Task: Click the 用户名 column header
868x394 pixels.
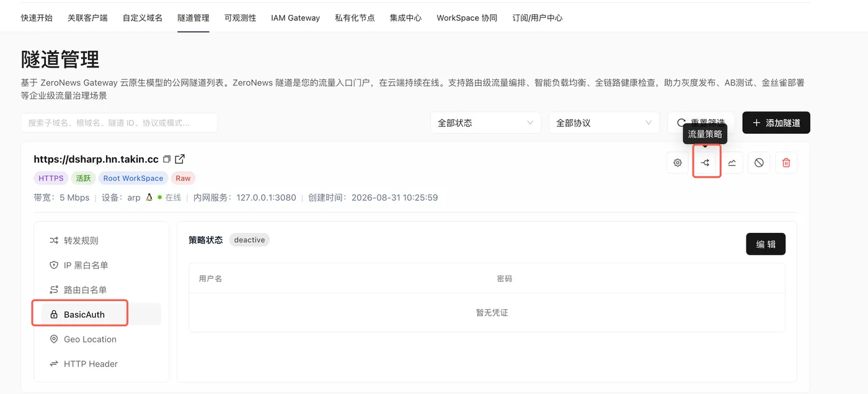Action: click(x=211, y=279)
